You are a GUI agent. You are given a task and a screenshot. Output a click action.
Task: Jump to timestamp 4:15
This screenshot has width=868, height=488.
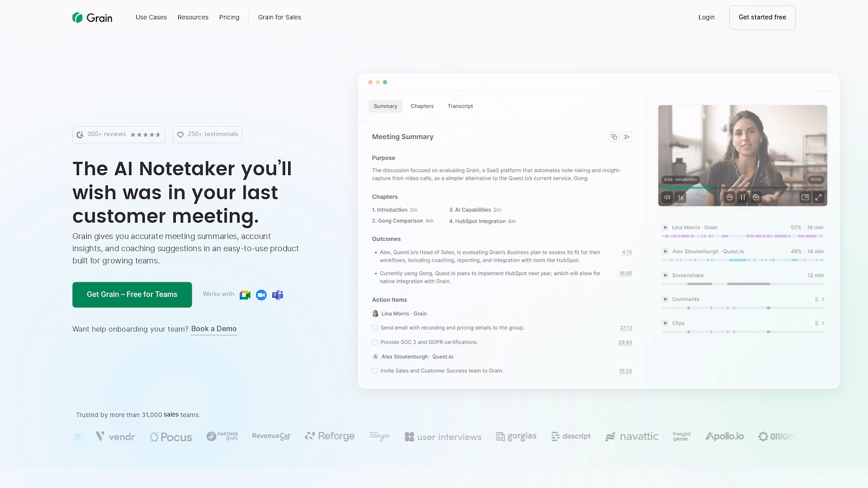point(626,252)
